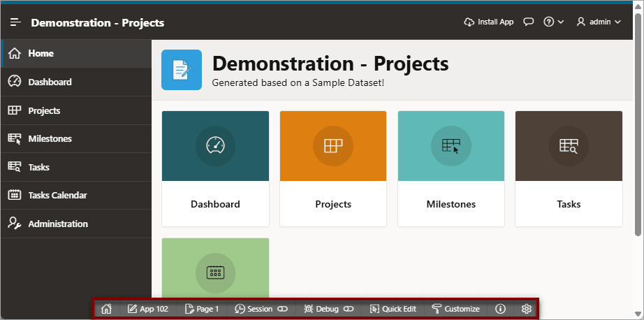The width and height of the screenshot is (644, 320).
Task: Click the Install App cloud icon
Action: (x=469, y=22)
